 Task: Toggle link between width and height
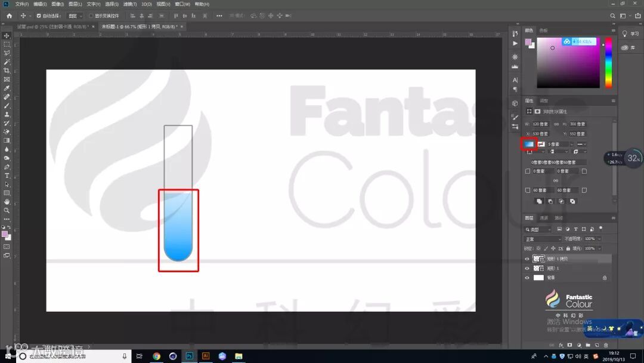tap(556, 124)
